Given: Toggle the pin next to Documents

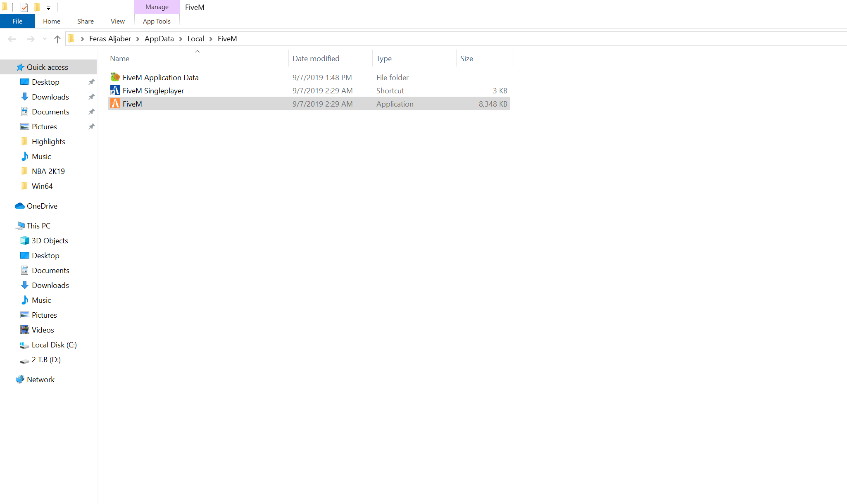Looking at the screenshot, I should [x=92, y=112].
